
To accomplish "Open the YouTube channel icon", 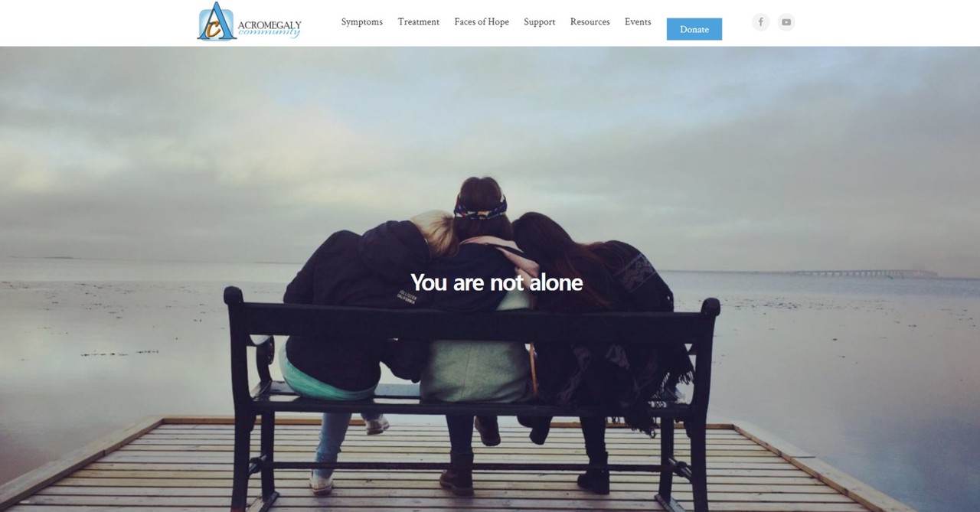I will pos(786,22).
